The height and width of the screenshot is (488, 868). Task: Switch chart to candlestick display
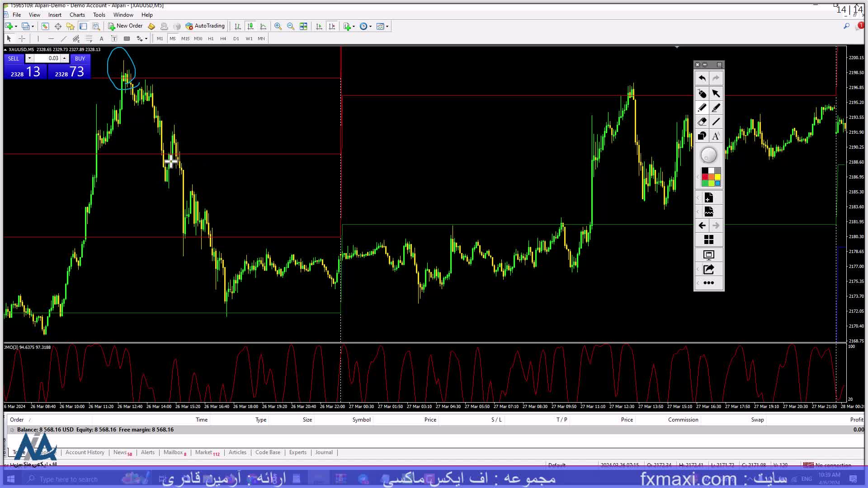coord(250,26)
